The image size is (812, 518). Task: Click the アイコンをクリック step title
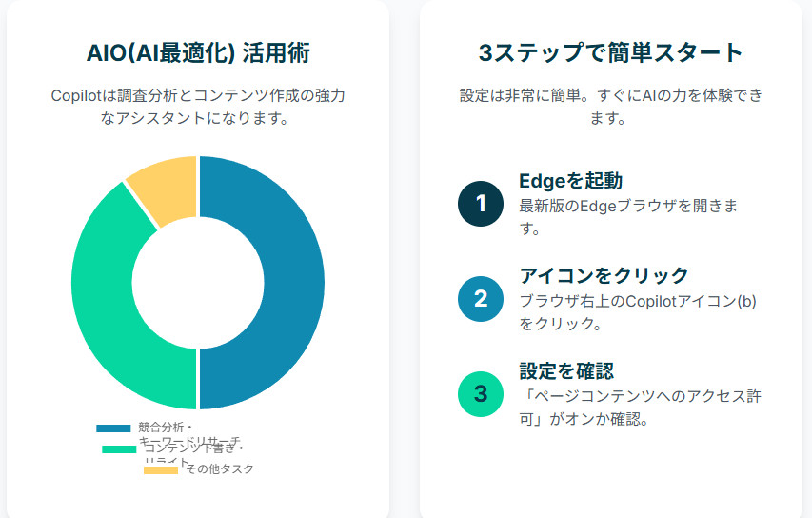pos(604,275)
